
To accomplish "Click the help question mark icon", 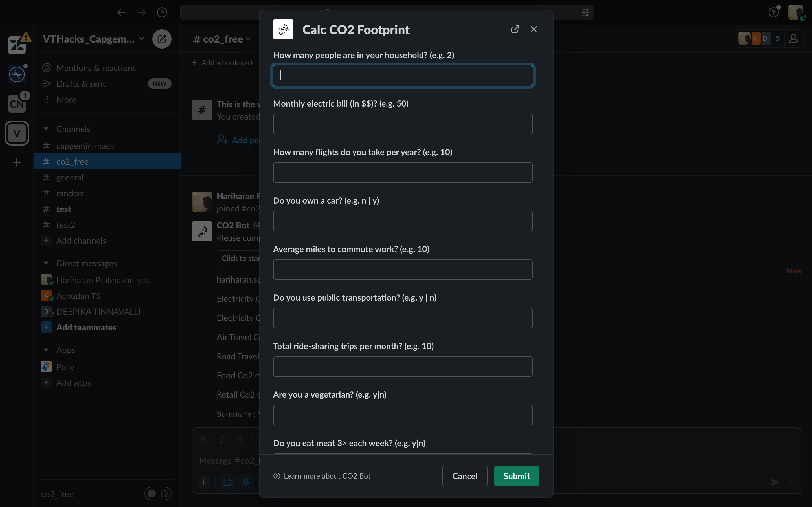I will click(773, 13).
